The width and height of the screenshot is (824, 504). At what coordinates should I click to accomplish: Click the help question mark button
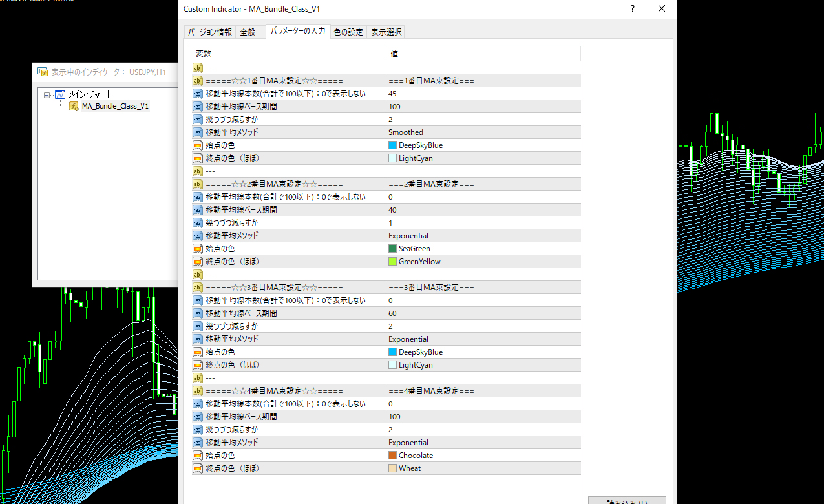pos(632,8)
